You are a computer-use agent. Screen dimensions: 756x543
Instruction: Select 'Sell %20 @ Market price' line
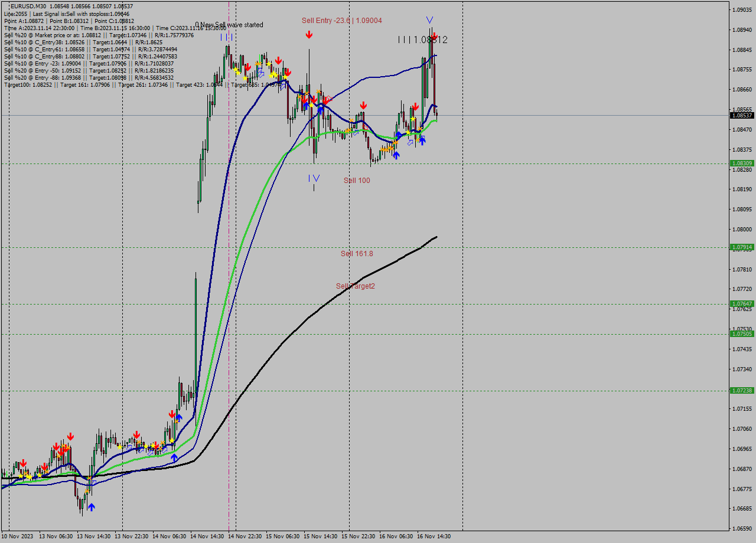pyautogui.click(x=99, y=35)
